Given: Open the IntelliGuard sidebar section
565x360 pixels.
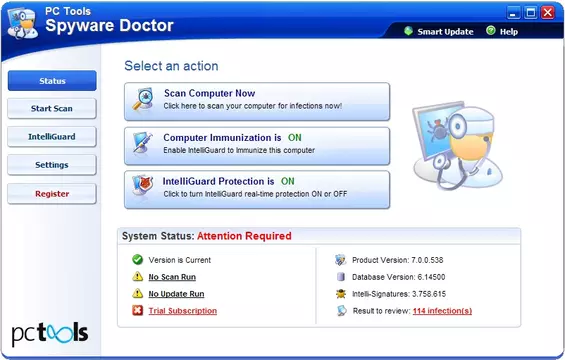Looking at the screenshot, I should click(52, 137).
